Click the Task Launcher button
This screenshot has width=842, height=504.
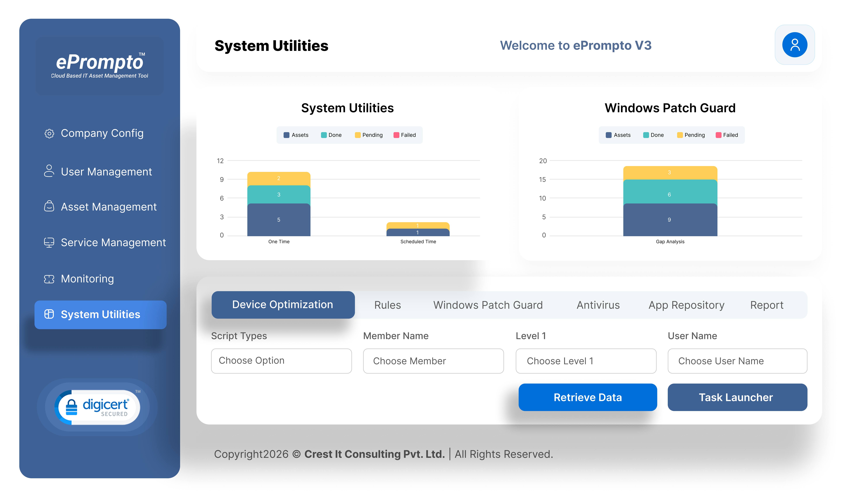[737, 397]
